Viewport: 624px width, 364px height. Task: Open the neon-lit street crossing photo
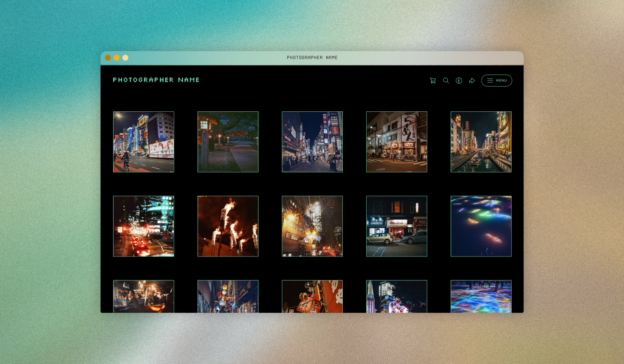[x=143, y=142]
